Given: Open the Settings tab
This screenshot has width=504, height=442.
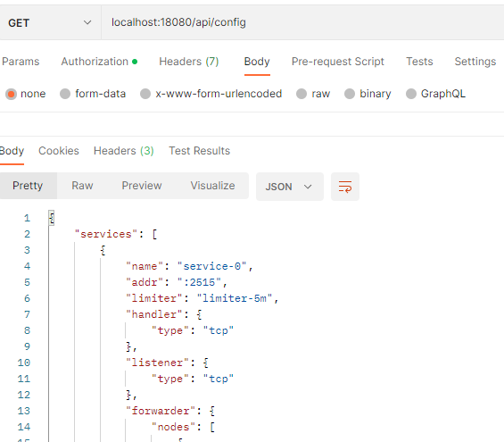Looking at the screenshot, I should coord(475,62).
